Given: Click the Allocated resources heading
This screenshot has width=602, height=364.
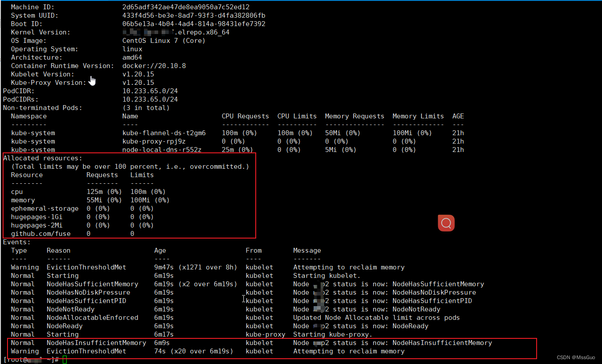Looking at the screenshot, I should 43,158.
